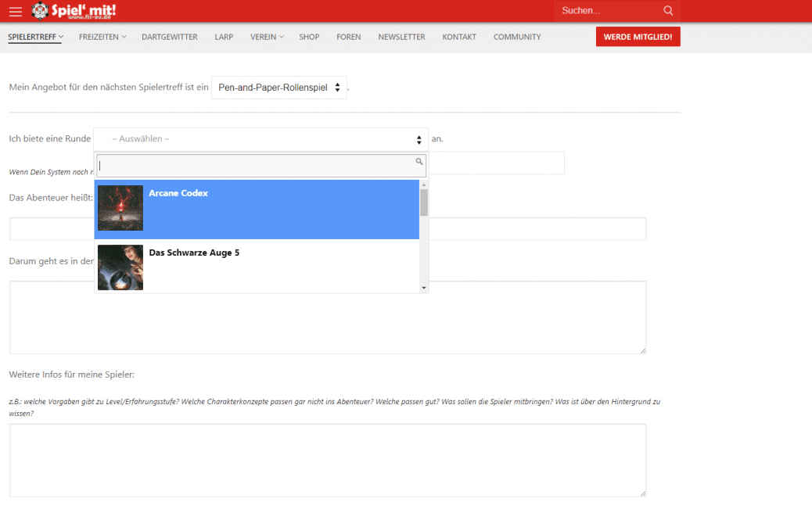Image resolution: width=812 pixels, height=509 pixels.
Task: Click the dropdown list scroll down arrow
Action: 424,288
